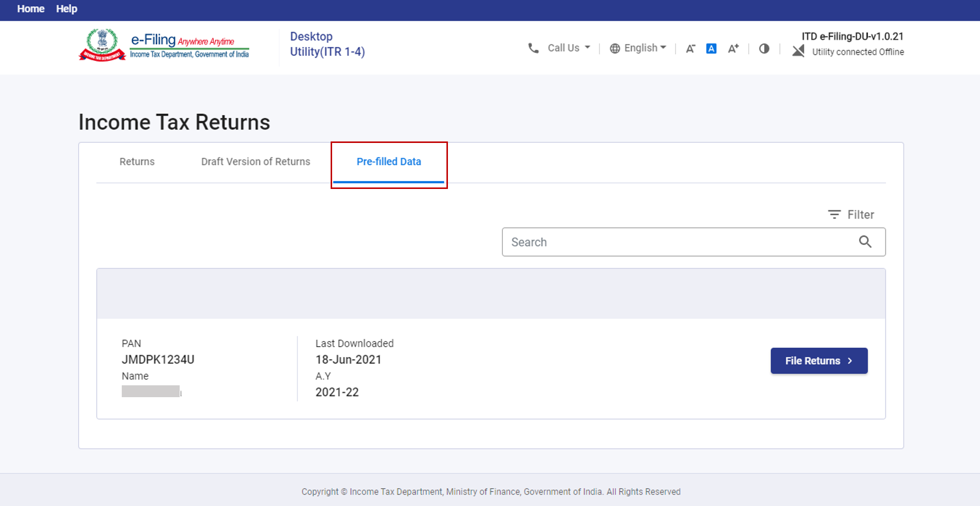Open the Home menu

tap(31, 8)
